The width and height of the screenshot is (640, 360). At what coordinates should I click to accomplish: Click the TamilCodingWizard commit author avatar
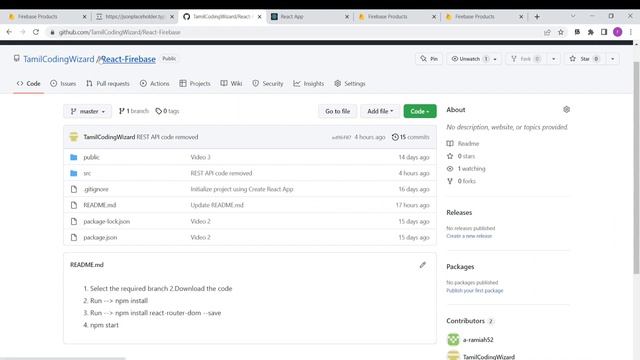click(74, 137)
